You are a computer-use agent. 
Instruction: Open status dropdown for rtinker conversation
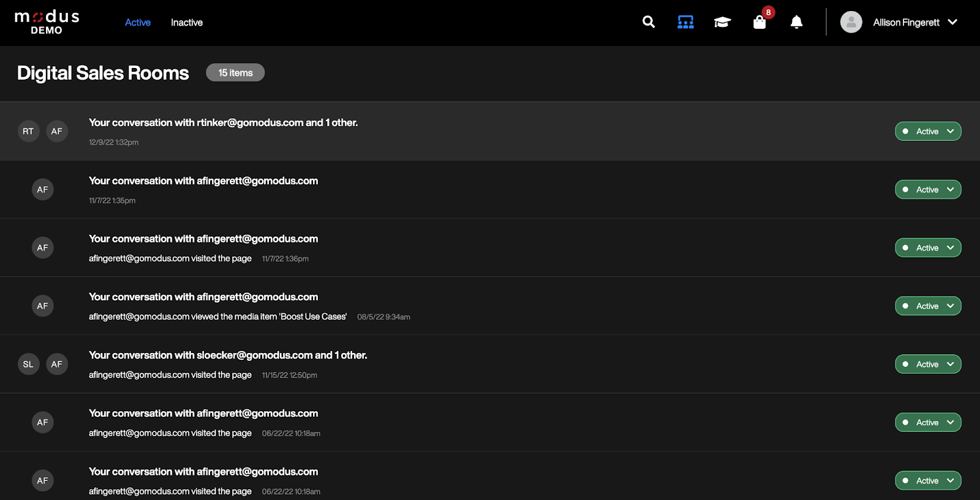[928, 131]
